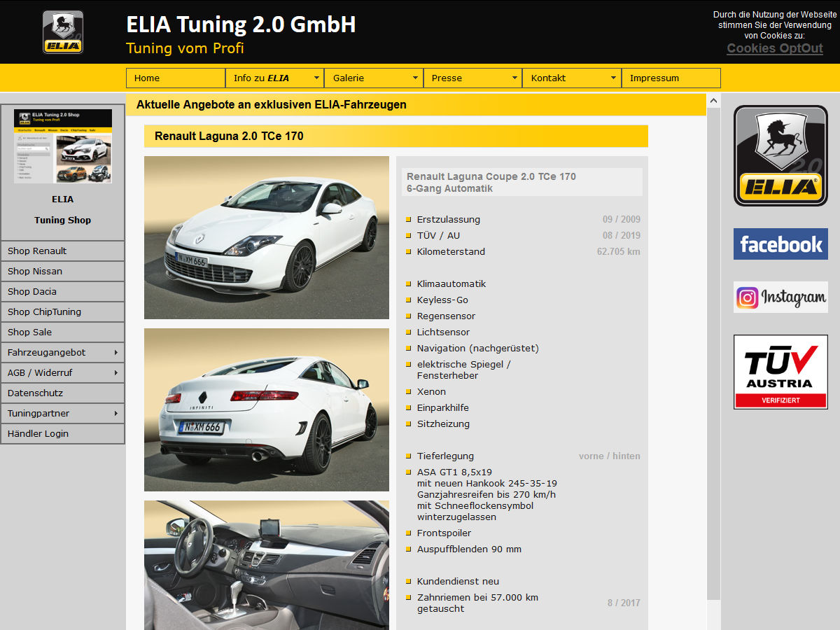This screenshot has width=840, height=630.
Task: Go to Shop Nissan
Action: click(62, 271)
